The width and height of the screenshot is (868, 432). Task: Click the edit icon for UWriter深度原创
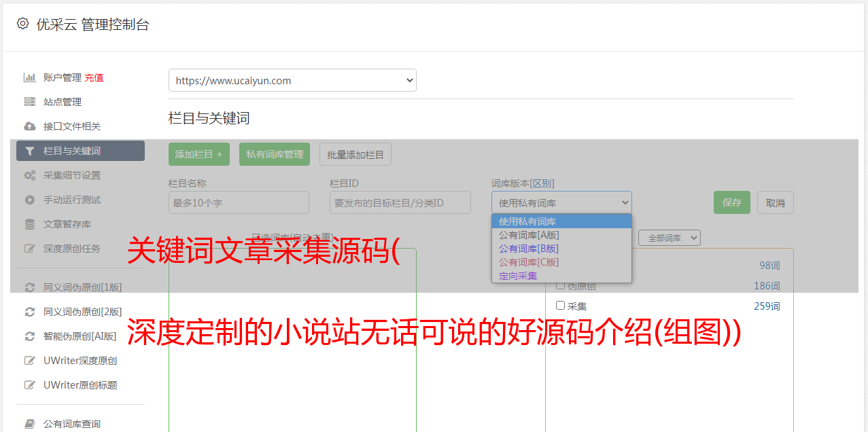[x=29, y=361]
